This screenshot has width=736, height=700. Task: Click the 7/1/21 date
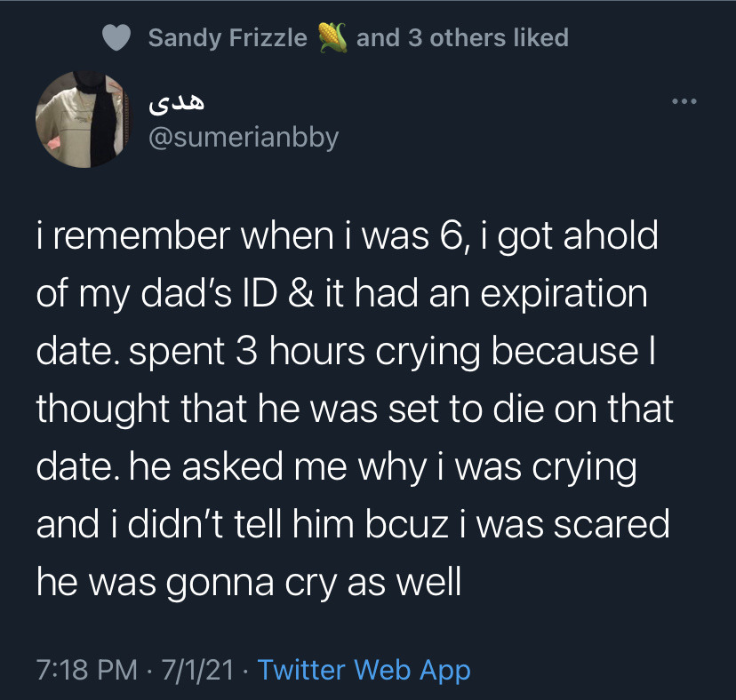click(197, 670)
